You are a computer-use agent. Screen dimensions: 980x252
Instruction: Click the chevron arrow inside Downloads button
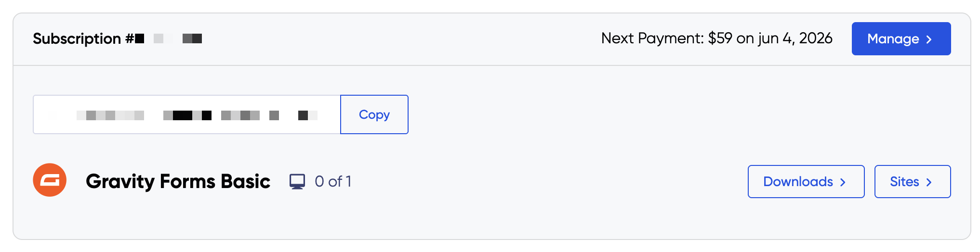click(843, 182)
